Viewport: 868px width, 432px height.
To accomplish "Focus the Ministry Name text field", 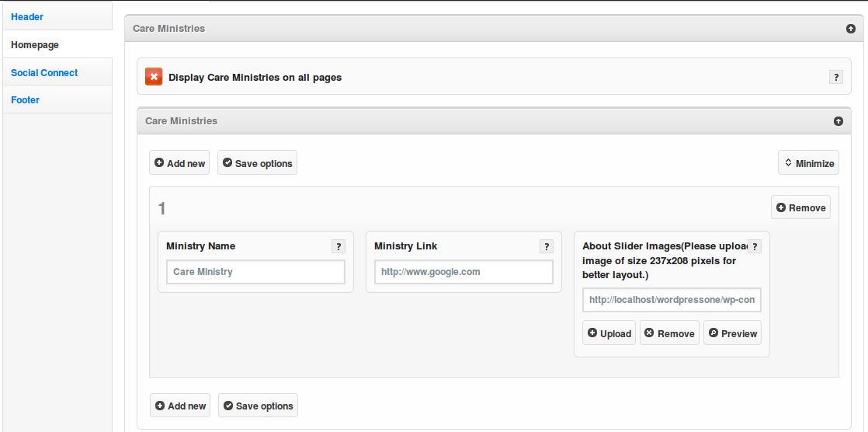I will coord(255,272).
